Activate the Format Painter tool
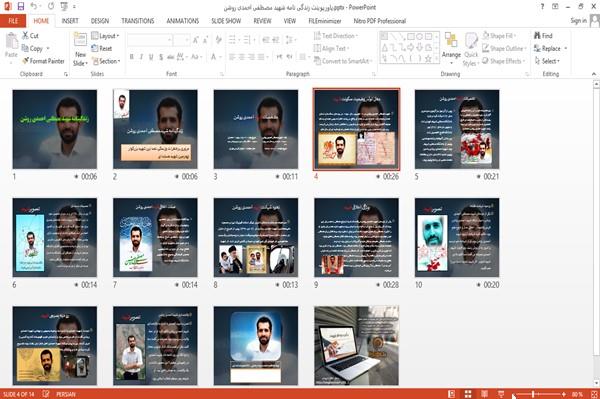 tap(43, 61)
